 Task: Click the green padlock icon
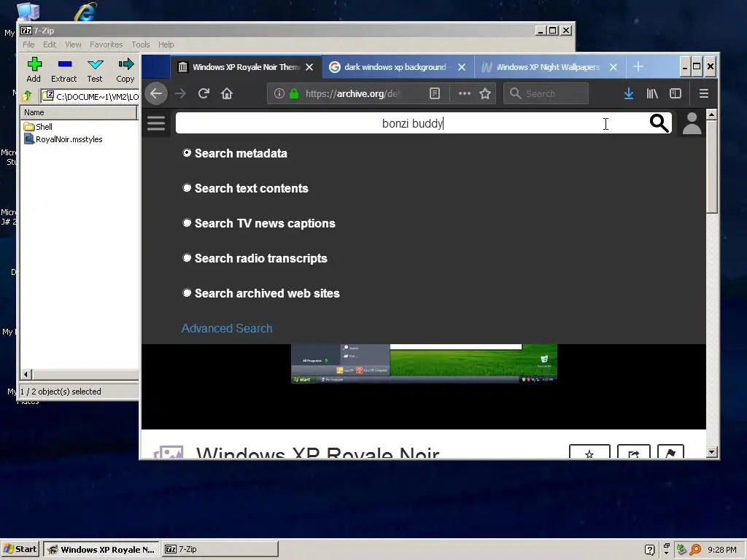click(294, 93)
